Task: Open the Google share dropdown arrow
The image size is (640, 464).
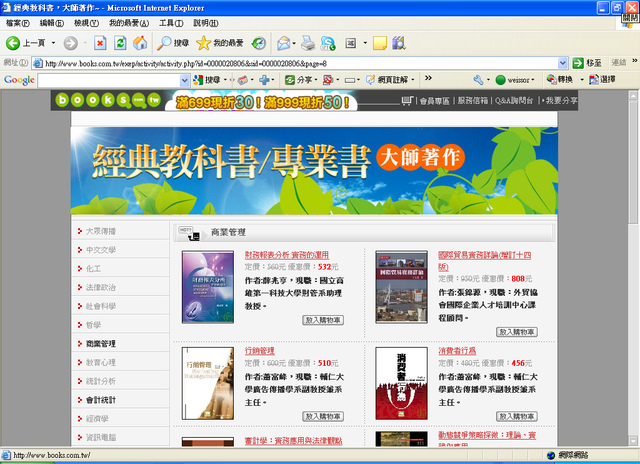Action: 316,80
